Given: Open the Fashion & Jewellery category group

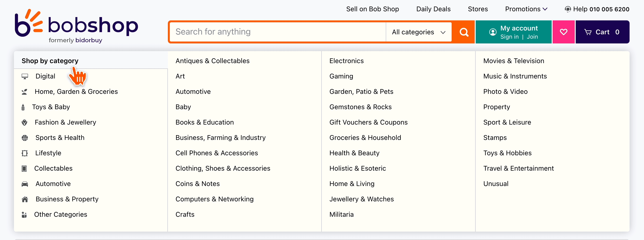Looking at the screenshot, I should 65,122.
